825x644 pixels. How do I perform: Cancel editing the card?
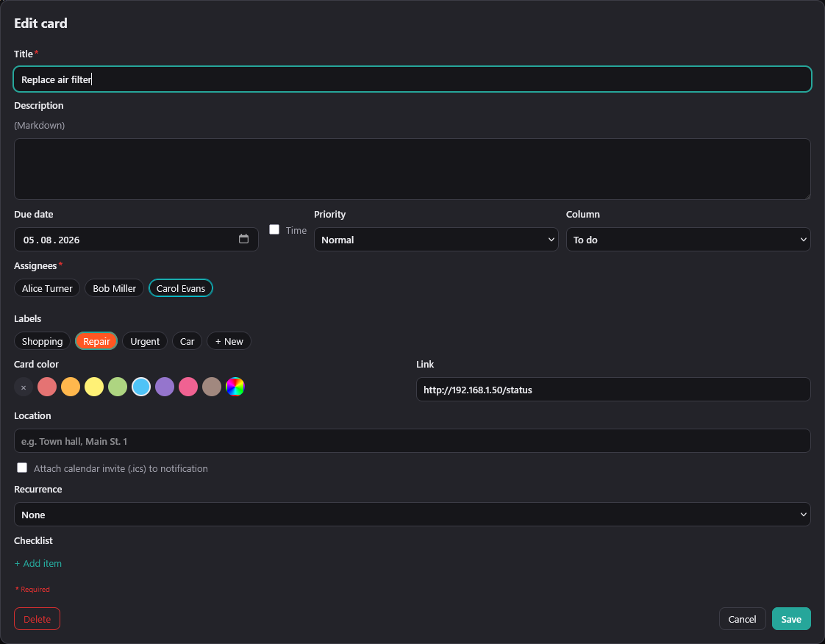742,619
